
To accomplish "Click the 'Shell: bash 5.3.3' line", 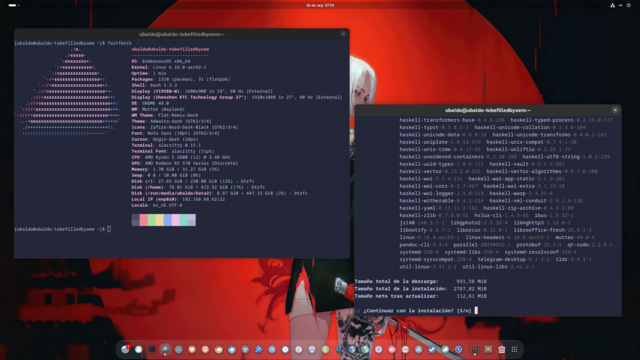I will (x=154, y=85).
